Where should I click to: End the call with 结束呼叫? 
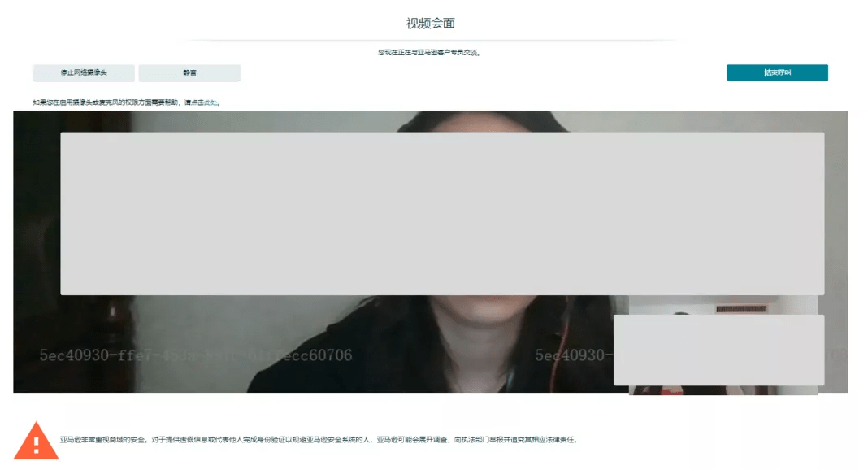point(777,73)
